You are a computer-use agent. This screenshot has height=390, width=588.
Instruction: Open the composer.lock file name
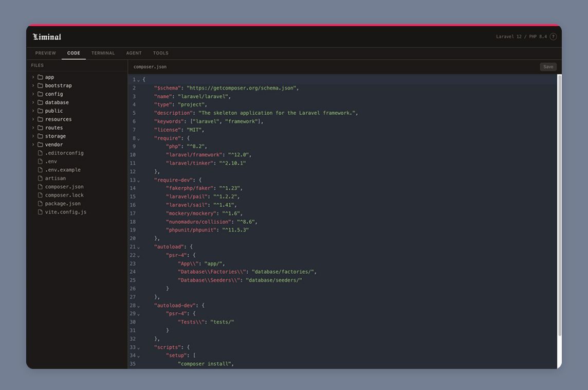click(64, 195)
